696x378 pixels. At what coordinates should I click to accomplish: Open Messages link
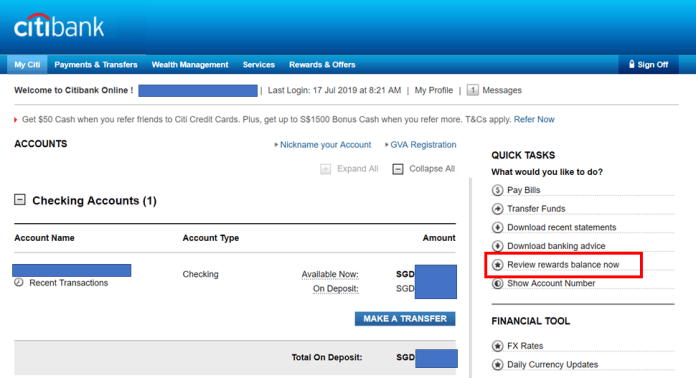point(502,90)
